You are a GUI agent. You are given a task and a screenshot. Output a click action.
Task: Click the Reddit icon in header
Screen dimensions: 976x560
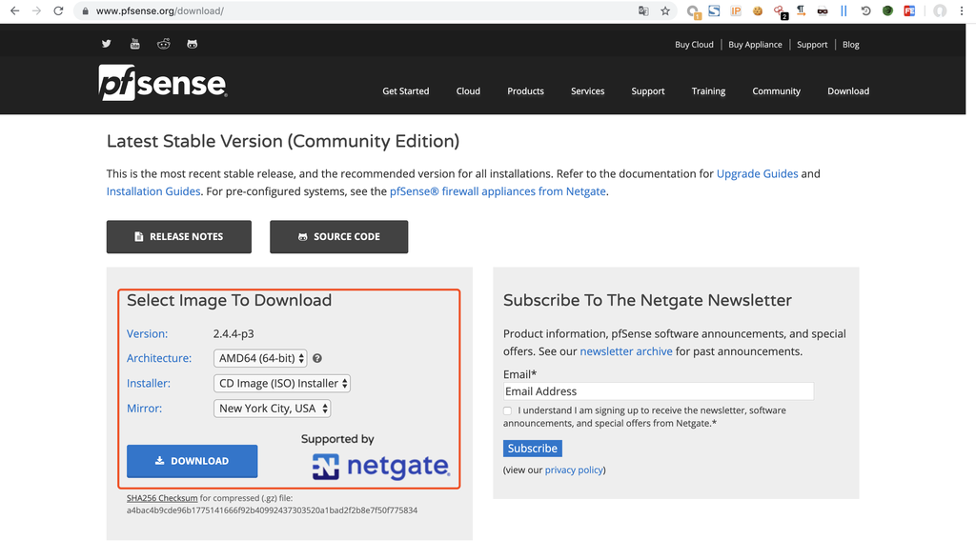point(163,44)
